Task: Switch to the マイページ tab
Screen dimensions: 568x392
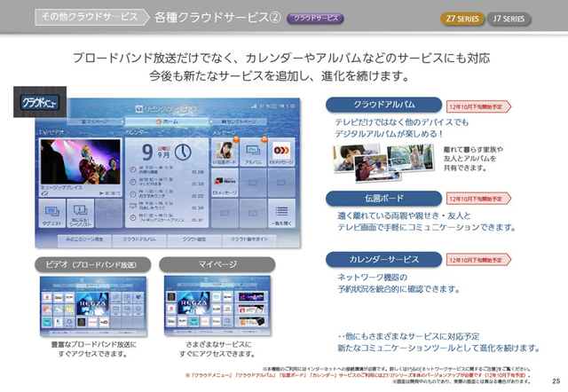Action: (x=95, y=122)
